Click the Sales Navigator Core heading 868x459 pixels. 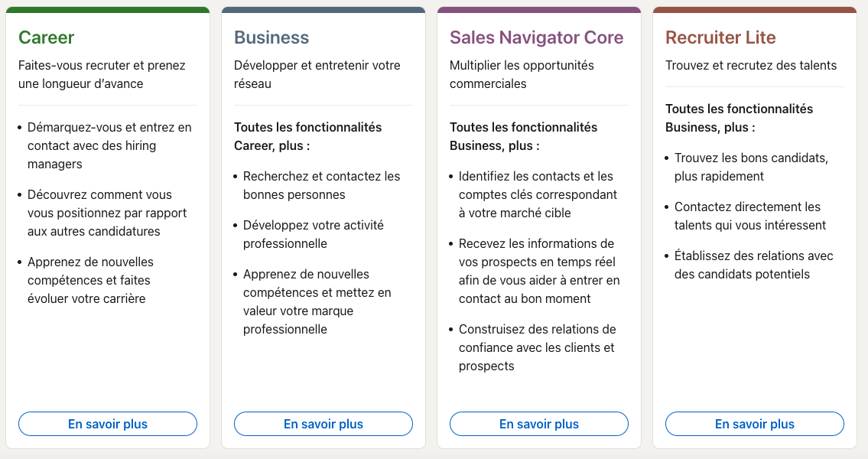pyautogui.click(x=536, y=37)
